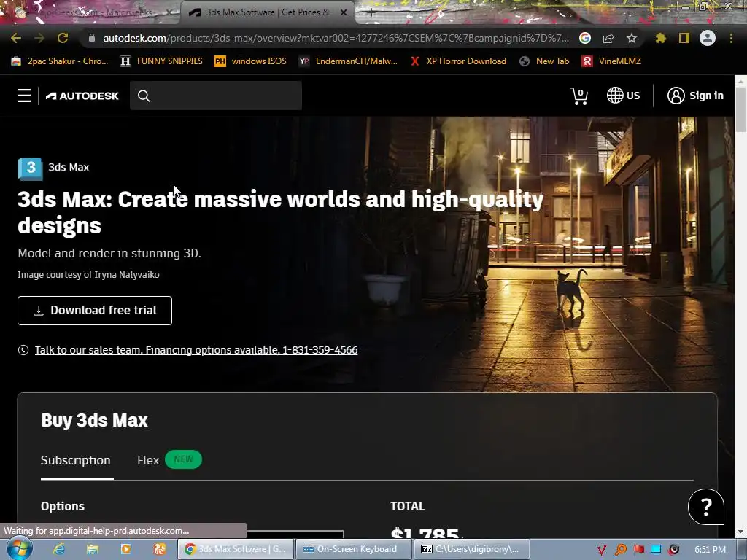This screenshot has height=560, width=747.
Task: Click the red V tray icon
Action: tap(602, 550)
